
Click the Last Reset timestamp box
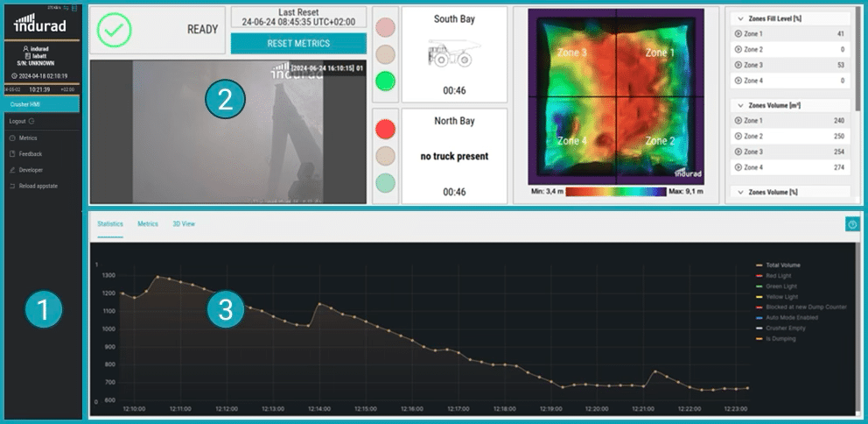[298, 18]
